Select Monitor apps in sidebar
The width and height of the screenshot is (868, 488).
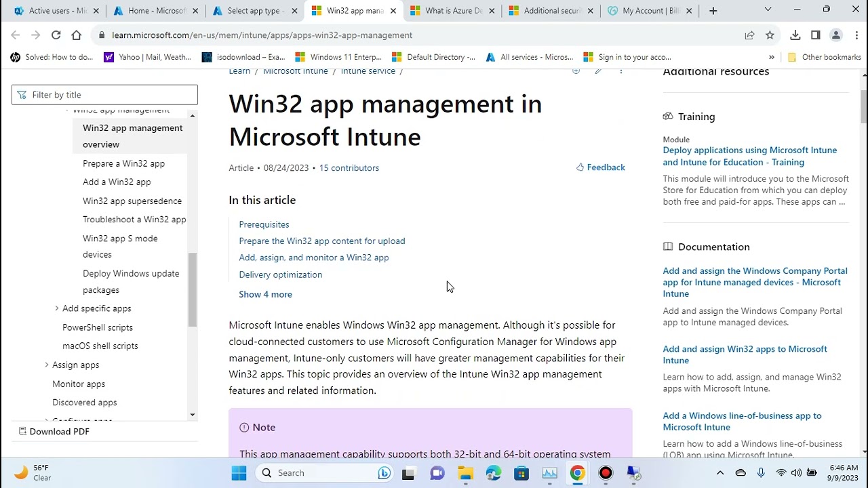[x=79, y=384]
